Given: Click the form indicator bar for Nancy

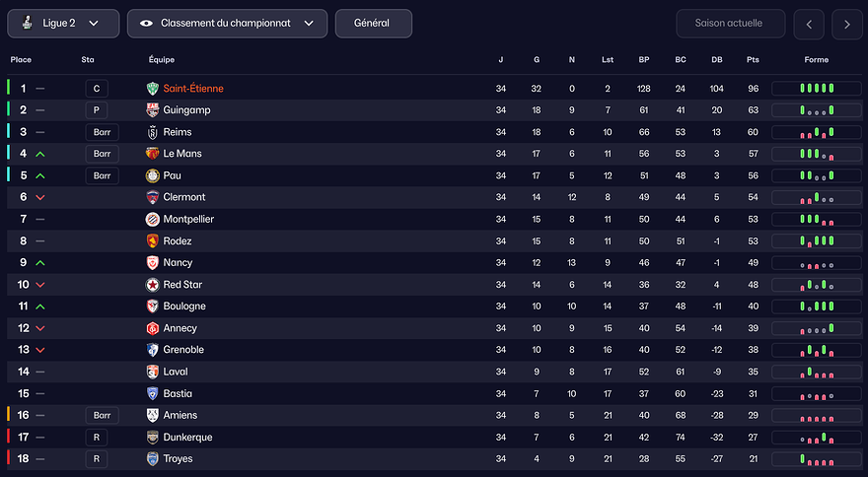Looking at the screenshot, I should coord(816,263).
